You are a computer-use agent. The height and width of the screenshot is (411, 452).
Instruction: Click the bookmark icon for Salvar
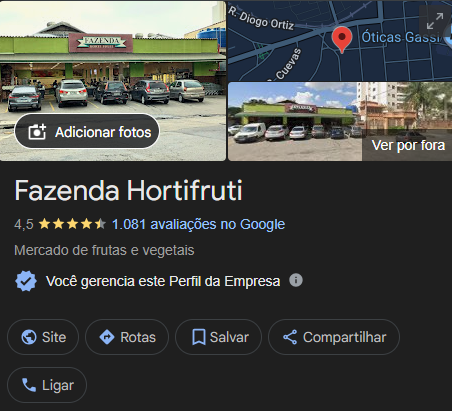click(199, 337)
